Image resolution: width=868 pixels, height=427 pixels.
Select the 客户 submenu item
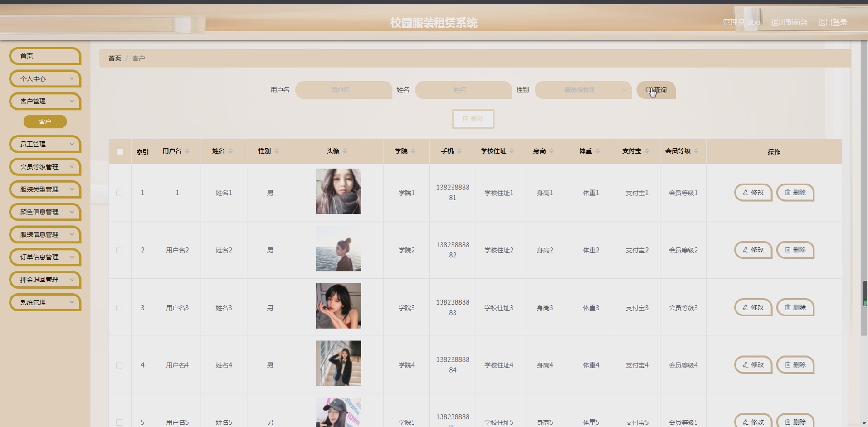[x=45, y=121]
